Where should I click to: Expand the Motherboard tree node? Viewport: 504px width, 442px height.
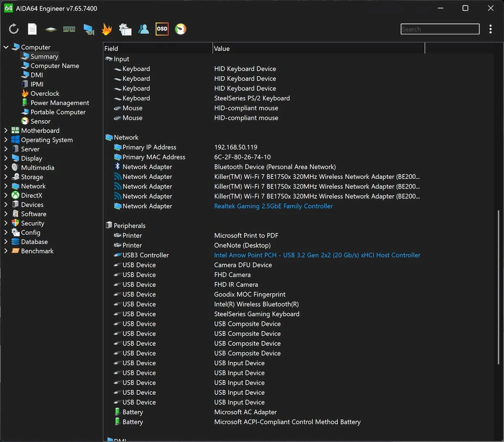pos(6,130)
